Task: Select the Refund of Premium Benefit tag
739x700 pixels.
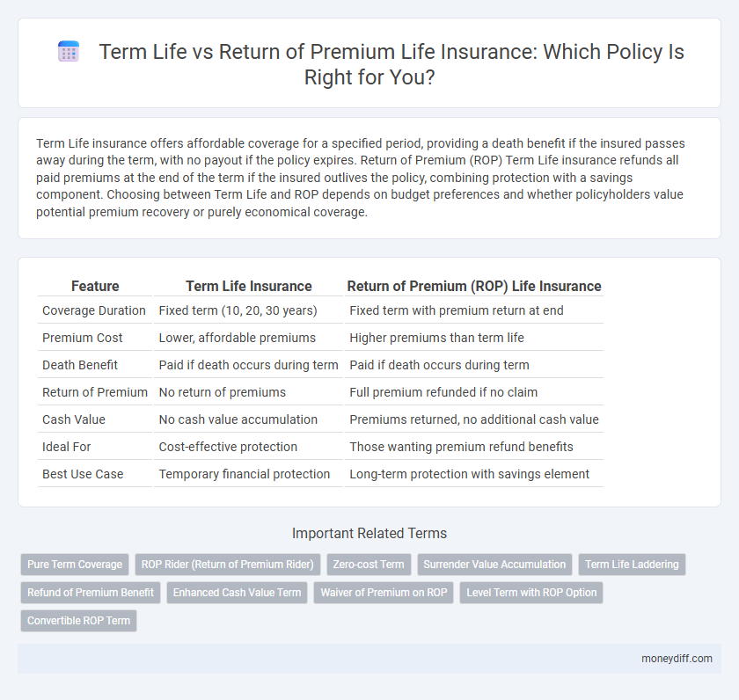Action: [90, 593]
